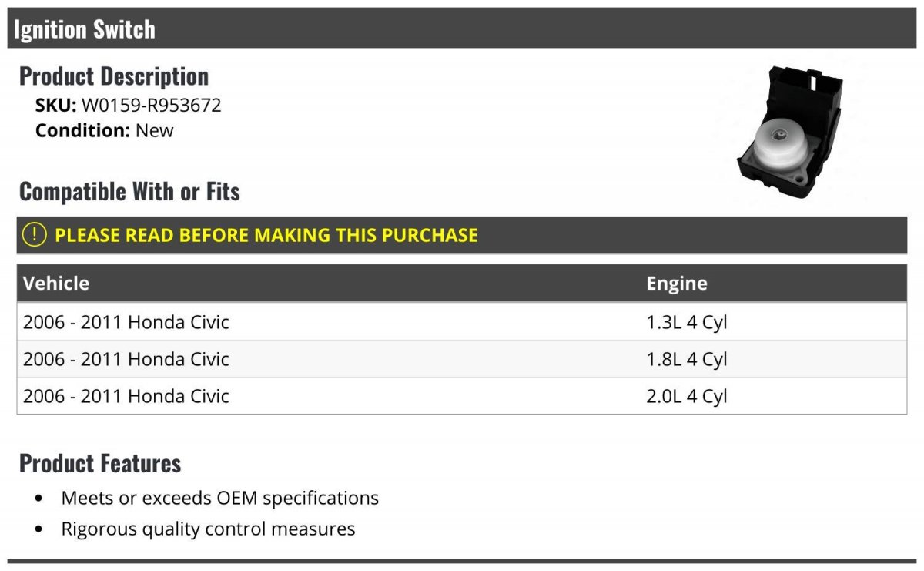Click the Vehicle column header
Screen dimensions: 924x571
click(56, 283)
